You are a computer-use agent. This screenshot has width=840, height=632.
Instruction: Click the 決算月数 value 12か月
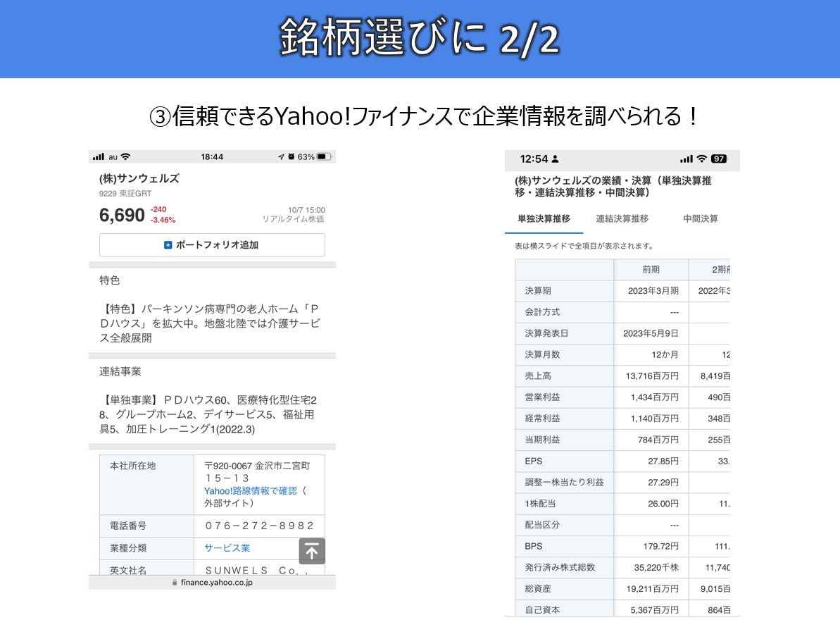coord(665,354)
